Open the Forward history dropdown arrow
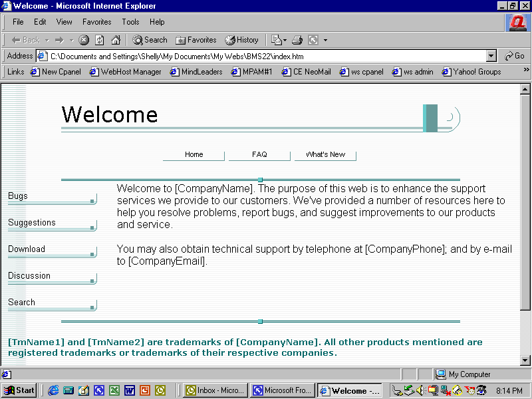Viewport: 532px width, 399px height. click(72, 41)
